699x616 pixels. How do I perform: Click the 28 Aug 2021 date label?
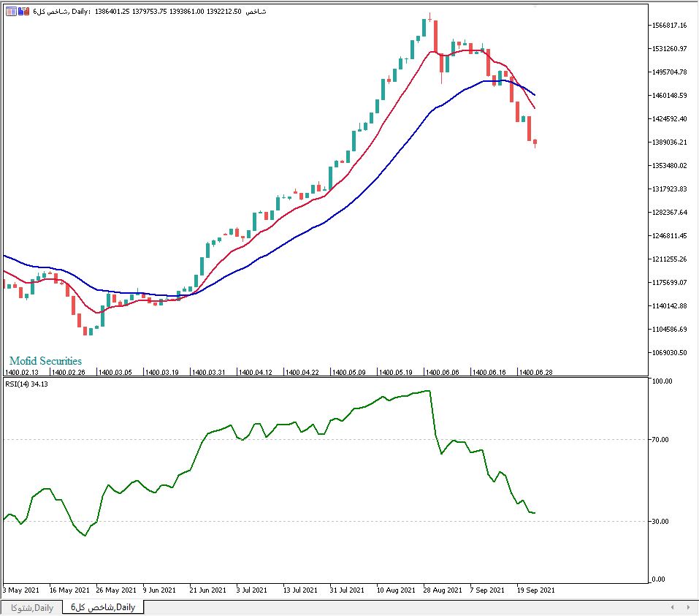click(443, 589)
